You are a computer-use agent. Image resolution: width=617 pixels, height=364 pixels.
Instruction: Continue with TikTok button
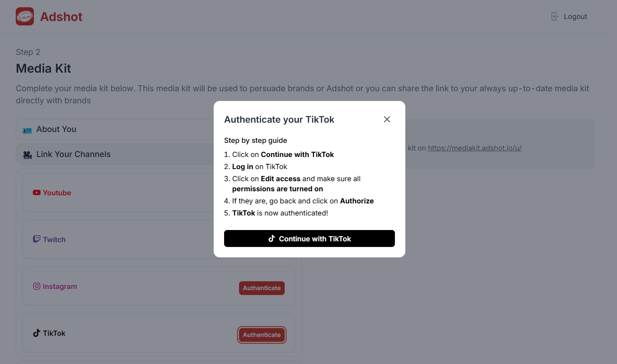(309, 238)
